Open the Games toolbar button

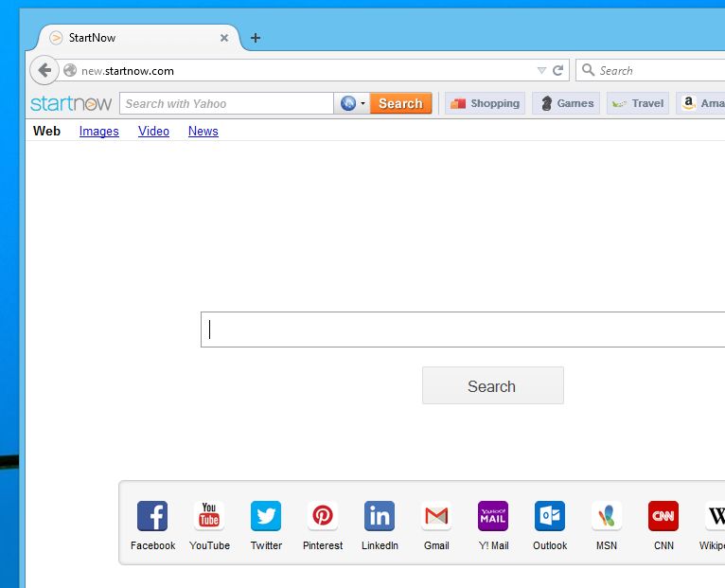566,103
